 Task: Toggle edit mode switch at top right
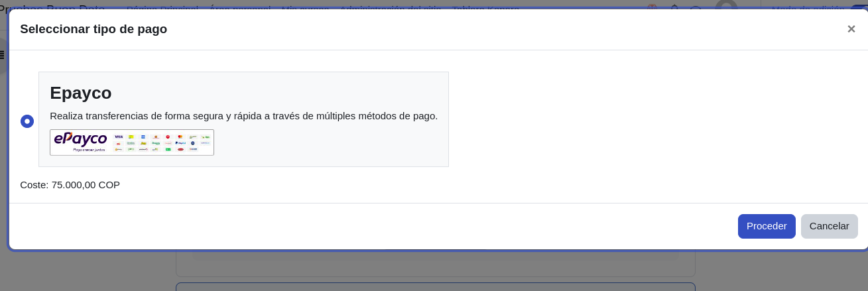pos(859,6)
